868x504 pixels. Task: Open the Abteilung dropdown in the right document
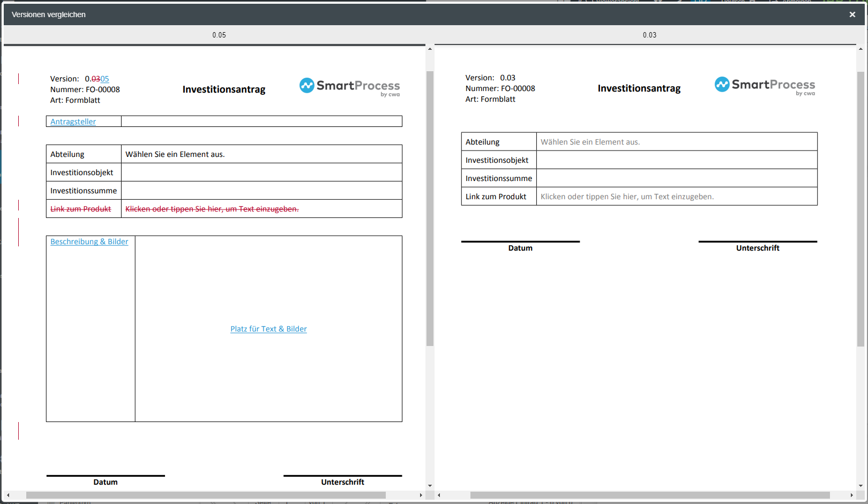(677, 142)
